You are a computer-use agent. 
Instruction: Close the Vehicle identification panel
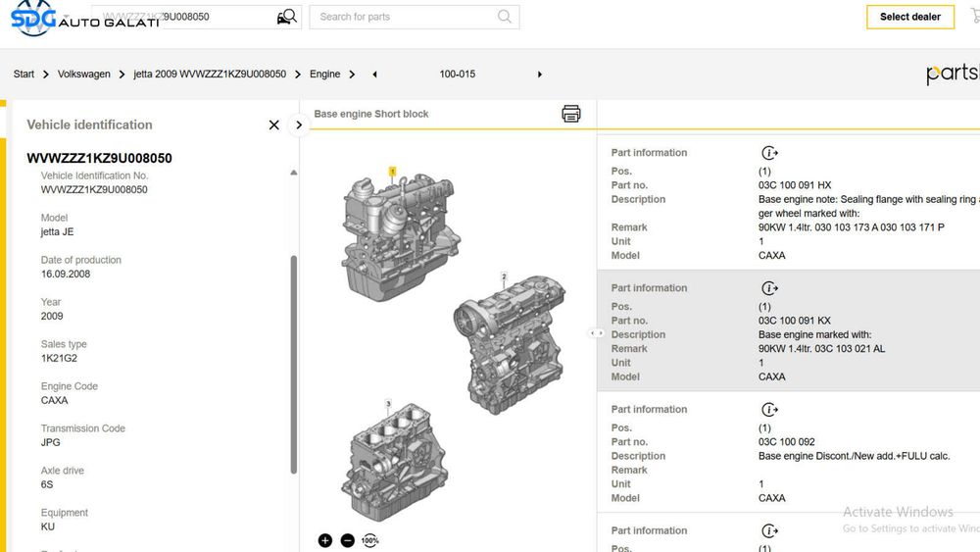coord(273,125)
